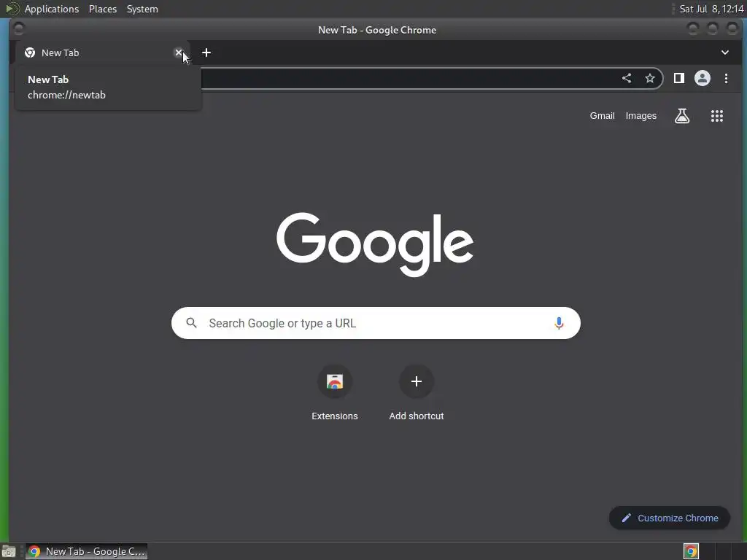Open the System menu
Screen dimensions: 747x560
tap(142, 9)
